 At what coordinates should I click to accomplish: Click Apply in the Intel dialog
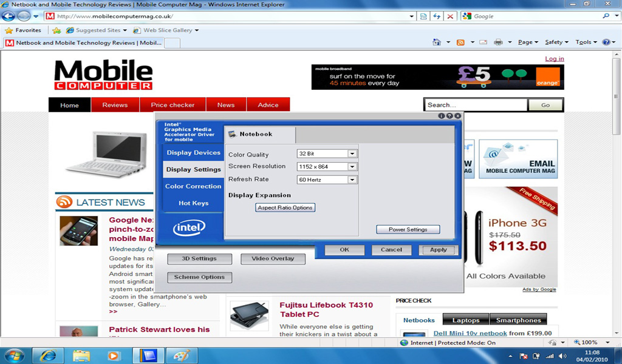439,250
